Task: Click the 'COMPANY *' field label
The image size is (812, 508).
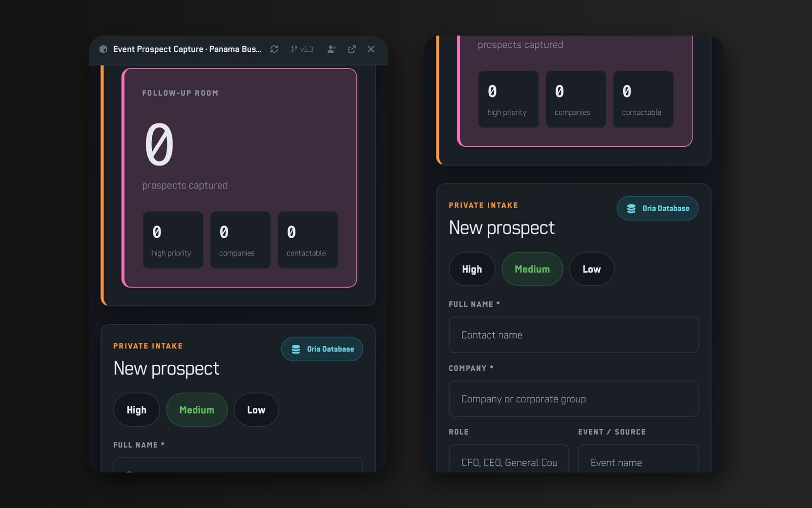Action: [471, 368]
